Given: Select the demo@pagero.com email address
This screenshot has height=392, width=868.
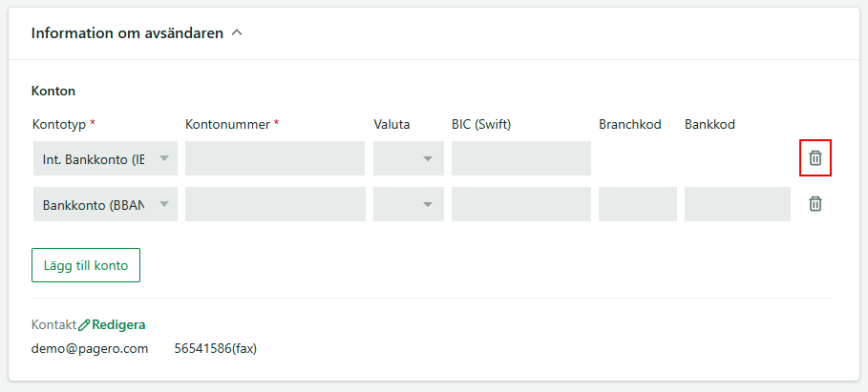Looking at the screenshot, I should point(90,349).
